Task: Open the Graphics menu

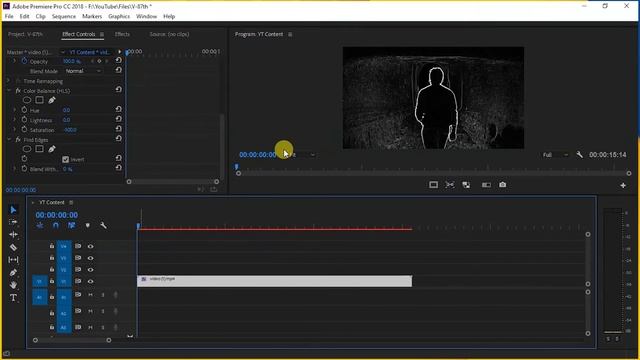Action: 119,16
